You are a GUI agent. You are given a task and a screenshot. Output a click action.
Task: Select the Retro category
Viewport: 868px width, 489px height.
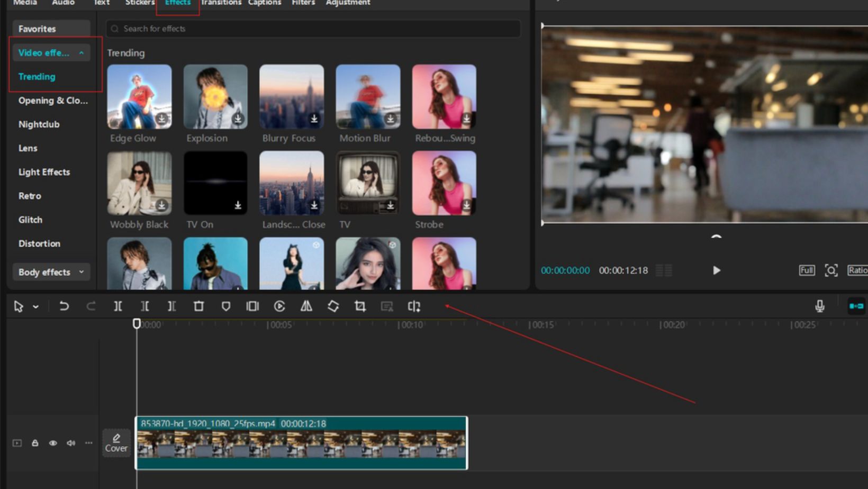tap(30, 196)
